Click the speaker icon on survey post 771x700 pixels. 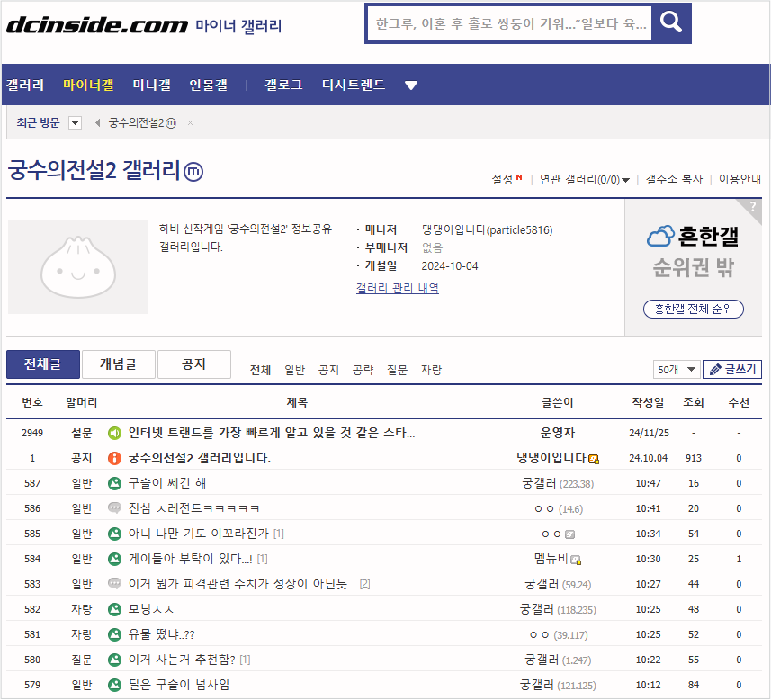(114, 433)
